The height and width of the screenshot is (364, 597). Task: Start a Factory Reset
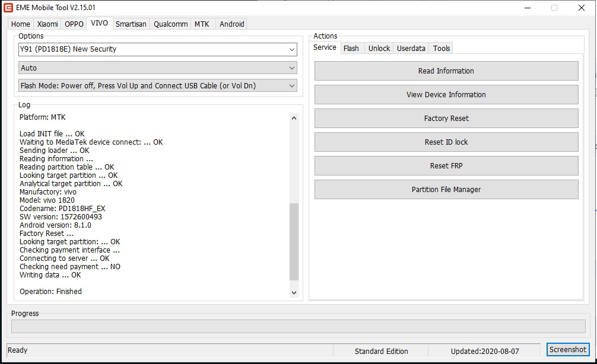(x=446, y=119)
